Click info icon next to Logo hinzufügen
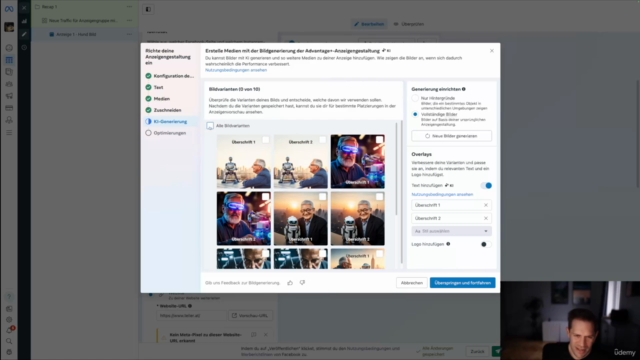This screenshot has height=360, width=640. 448,244
